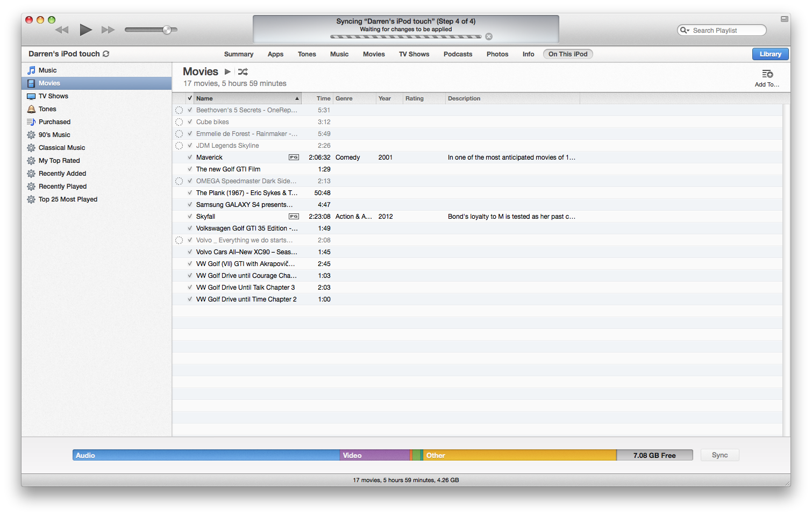Image resolution: width=812 pixels, height=516 pixels.
Task: Open the Info tab
Action: [529, 54]
